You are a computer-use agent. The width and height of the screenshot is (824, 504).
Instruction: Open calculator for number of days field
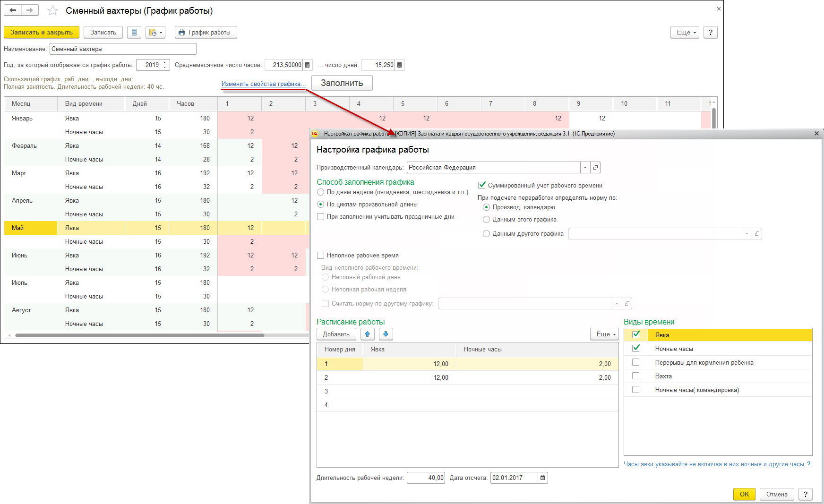[400, 65]
